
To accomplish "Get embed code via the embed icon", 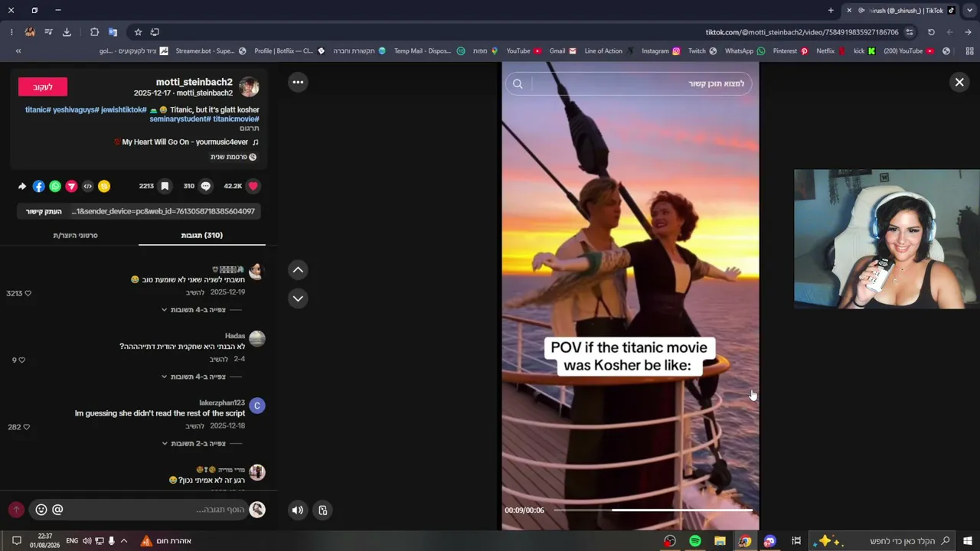I will tap(88, 186).
